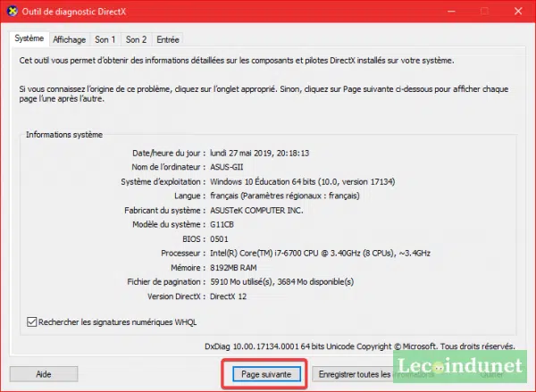Click the Informations système group label

pyautogui.click(x=64, y=135)
